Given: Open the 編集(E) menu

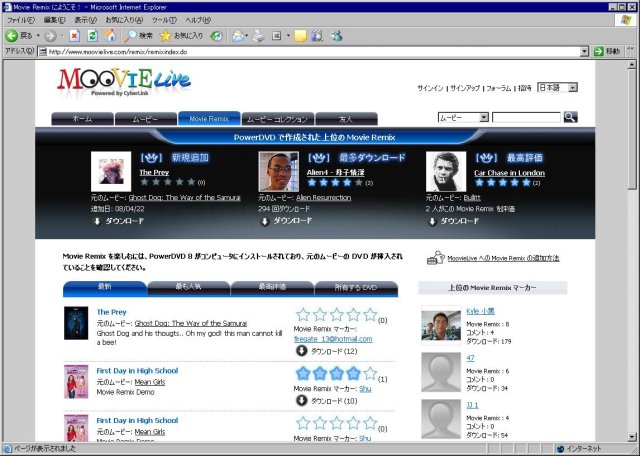Looking at the screenshot, I should 54,20.
